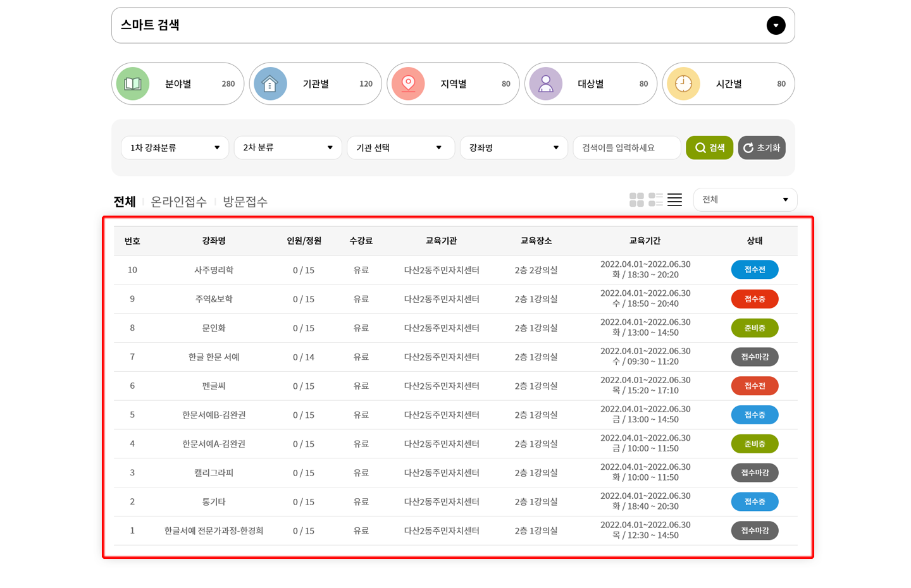Click the 상태 column header
Image resolution: width=911 pixels, height=588 pixels.
tap(755, 241)
